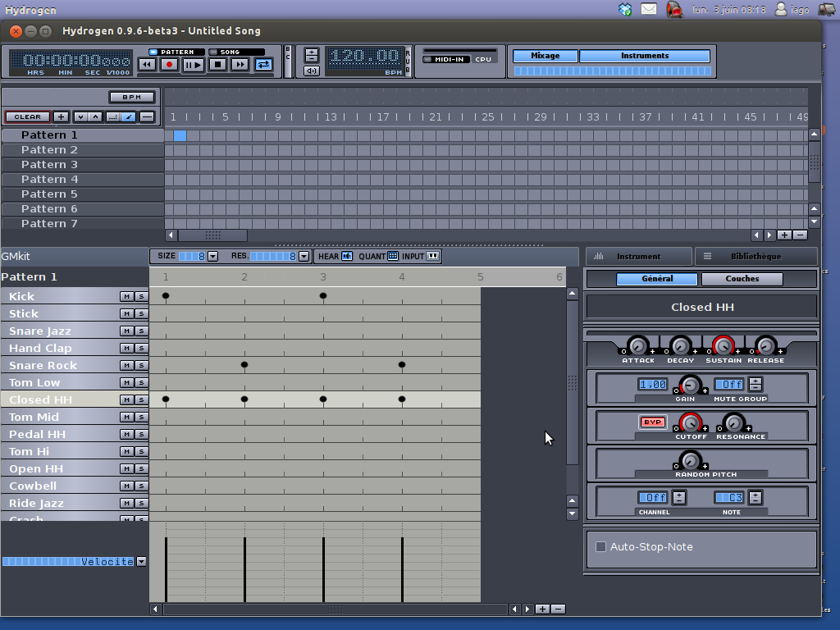The width and height of the screenshot is (840, 630).
Task: Select the Tom Low instrument row
Action: point(60,382)
